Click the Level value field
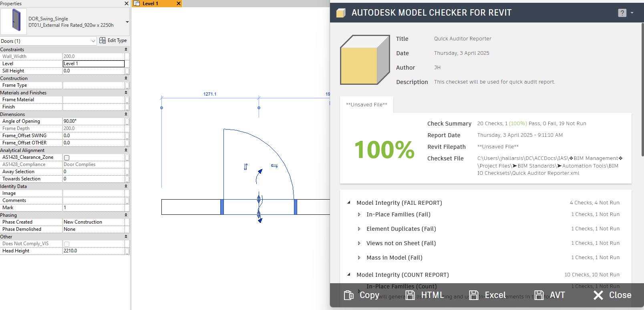Viewport: 644px width, 310px height. tap(94, 64)
